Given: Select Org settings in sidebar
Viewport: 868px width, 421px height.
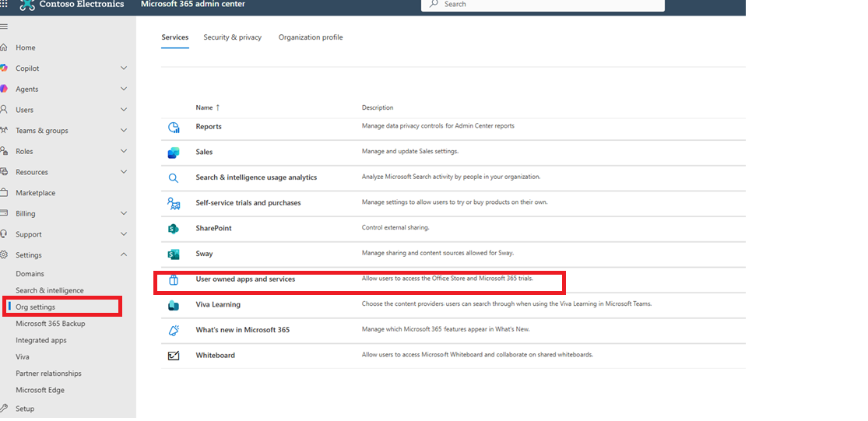Looking at the screenshot, I should tap(36, 307).
